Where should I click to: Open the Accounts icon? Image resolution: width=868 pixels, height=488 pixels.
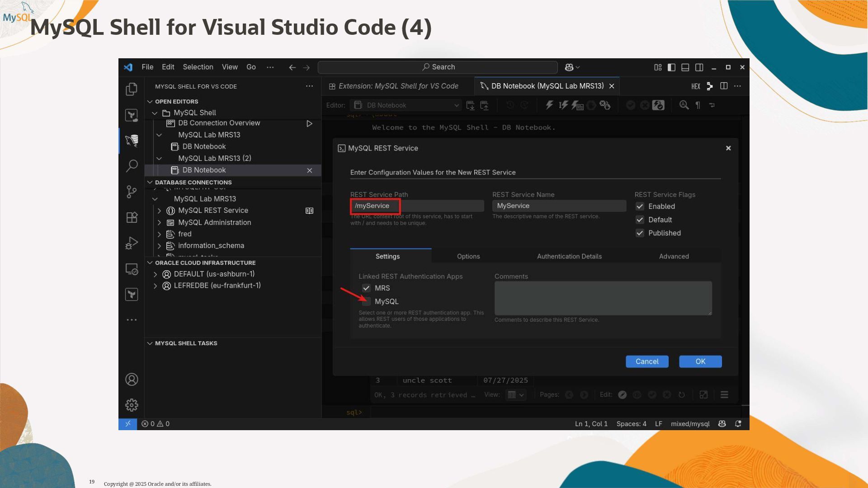[132, 380]
